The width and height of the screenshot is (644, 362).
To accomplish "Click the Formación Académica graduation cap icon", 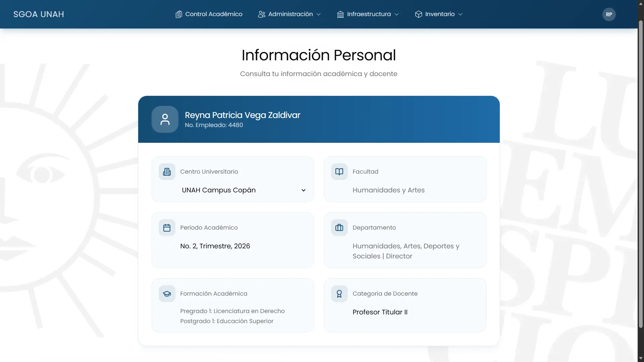I will click(x=167, y=294).
